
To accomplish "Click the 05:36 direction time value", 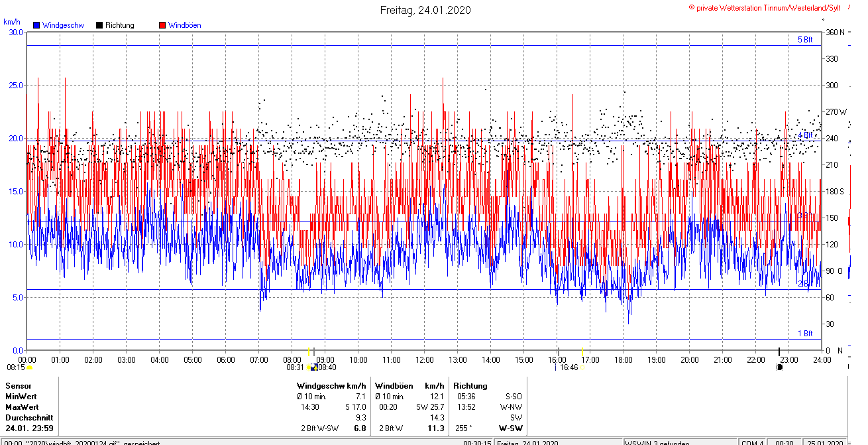I will coord(466,397).
